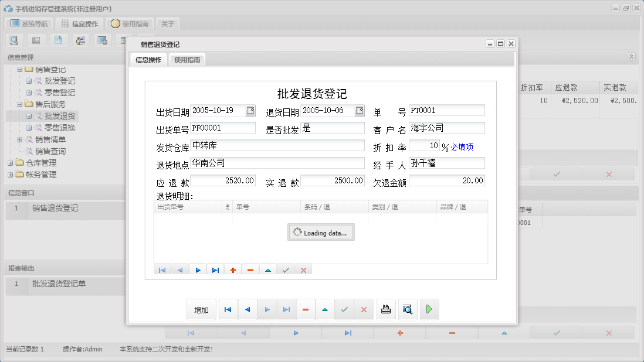Viewport: 644px width, 362px height.
Task: Confirm detail edits with the green checkmark
Action: tap(286, 269)
